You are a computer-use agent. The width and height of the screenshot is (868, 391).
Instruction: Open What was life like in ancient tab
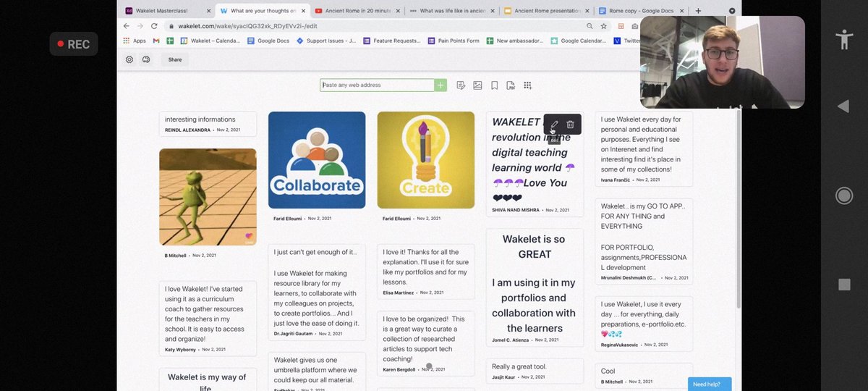click(452, 11)
